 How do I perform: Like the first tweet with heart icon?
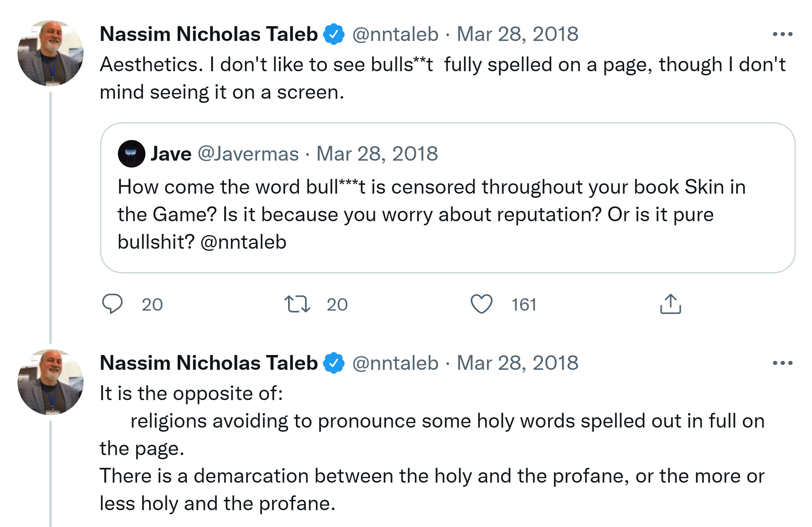pyautogui.click(x=481, y=304)
